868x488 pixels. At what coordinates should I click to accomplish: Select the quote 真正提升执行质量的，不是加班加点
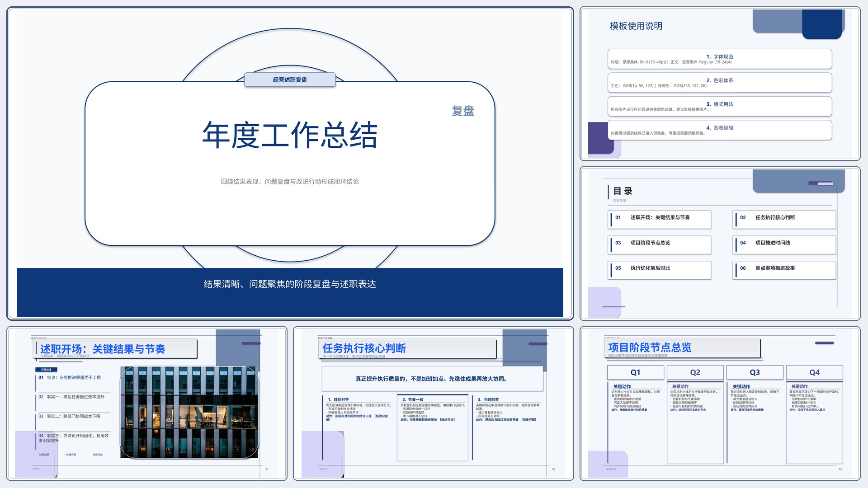432,379
